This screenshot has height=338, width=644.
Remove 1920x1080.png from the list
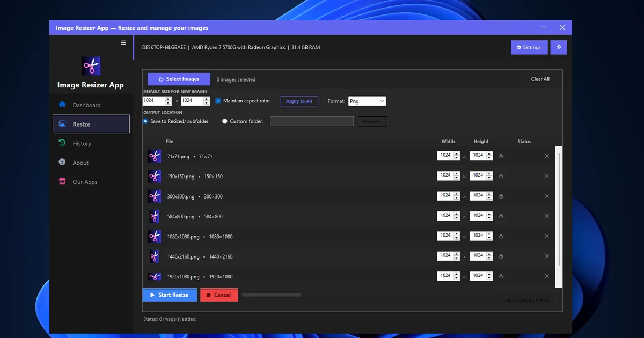[x=547, y=276]
